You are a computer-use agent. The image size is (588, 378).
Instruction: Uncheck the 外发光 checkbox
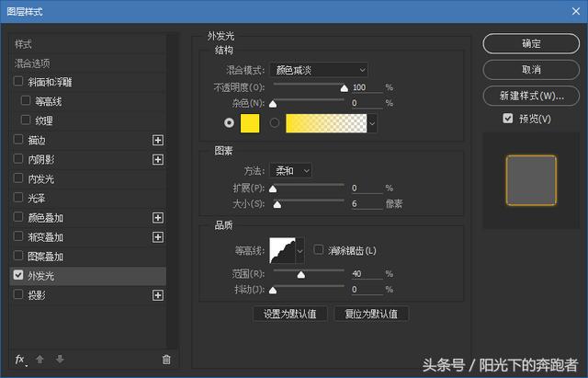pyautogui.click(x=18, y=275)
